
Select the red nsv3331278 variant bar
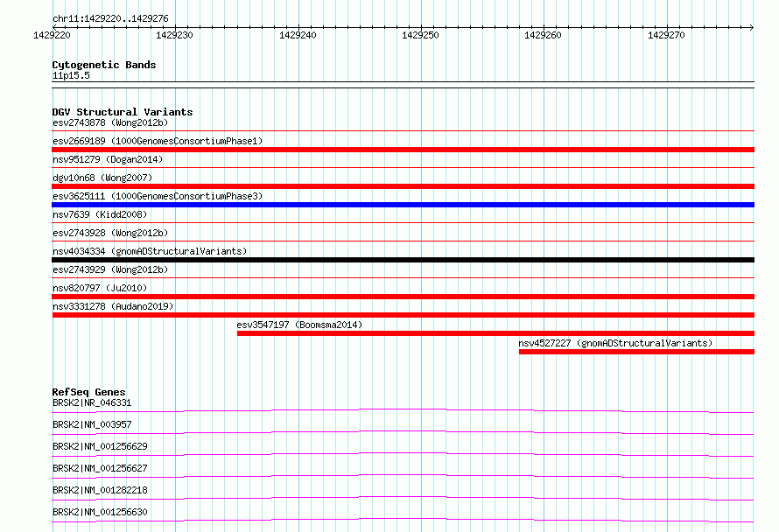click(403, 315)
